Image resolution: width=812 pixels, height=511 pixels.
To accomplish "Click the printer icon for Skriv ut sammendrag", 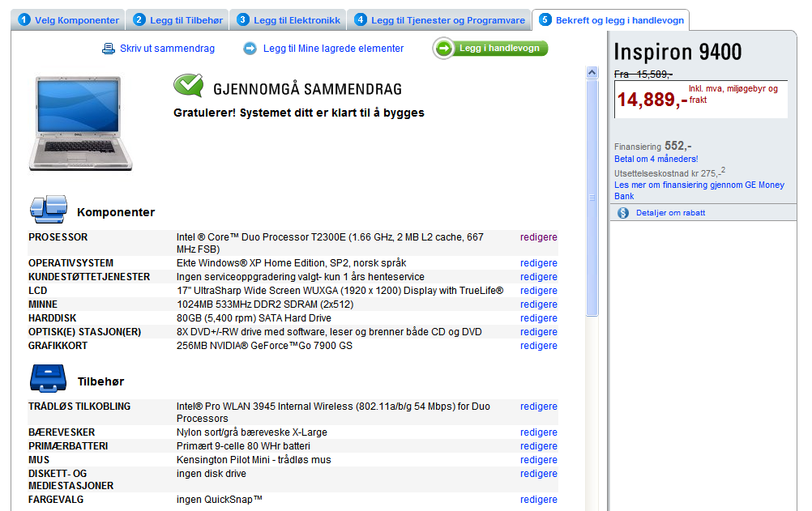I will coord(109,49).
